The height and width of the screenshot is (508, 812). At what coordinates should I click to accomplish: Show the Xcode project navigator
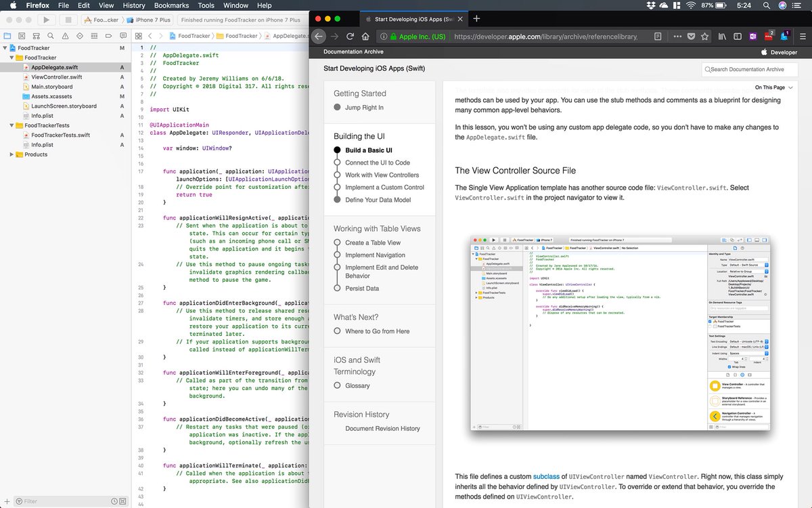pyautogui.click(x=9, y=35)
